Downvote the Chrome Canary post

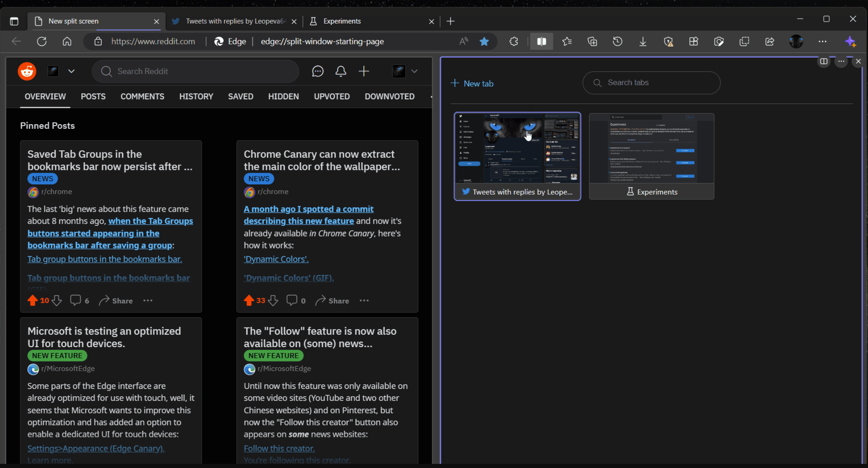point(273,301)
